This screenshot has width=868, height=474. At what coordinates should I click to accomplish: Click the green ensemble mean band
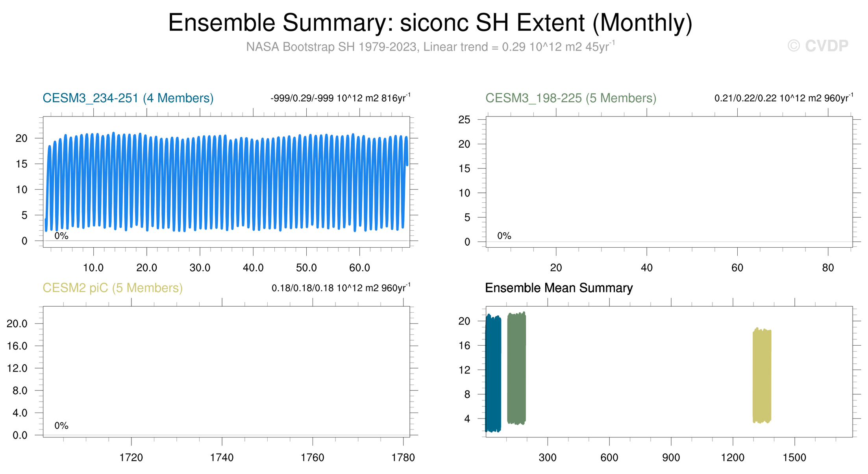coord(516,370)
